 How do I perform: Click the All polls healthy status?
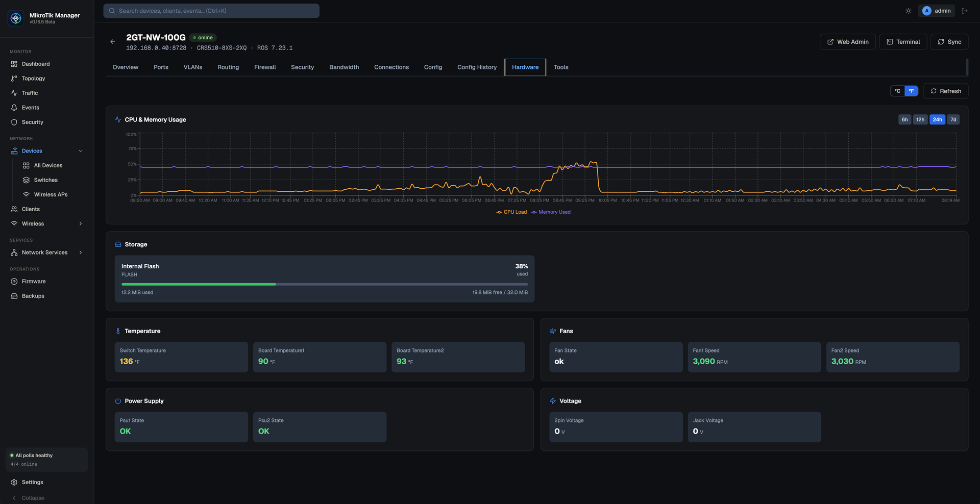click(x=46, y=460)
